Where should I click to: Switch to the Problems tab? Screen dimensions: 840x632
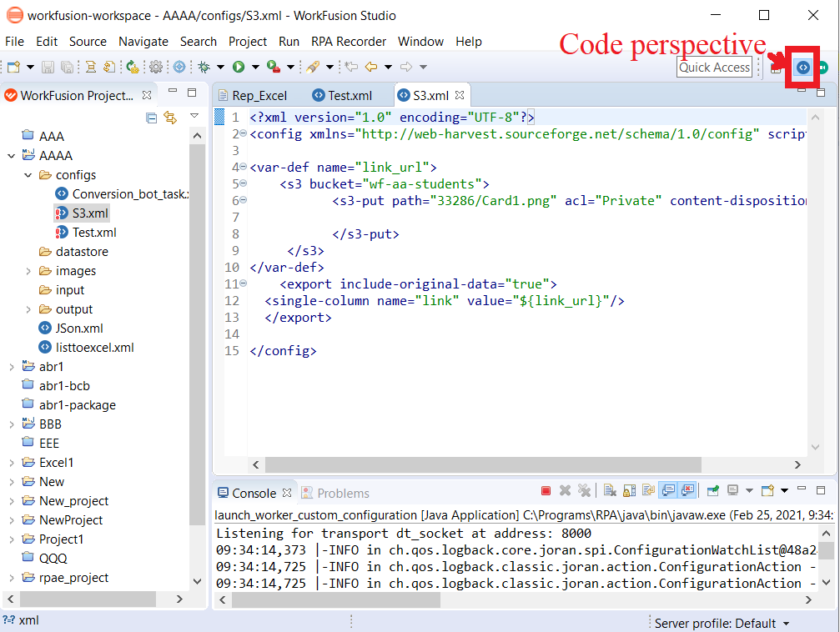coord(336,494)
